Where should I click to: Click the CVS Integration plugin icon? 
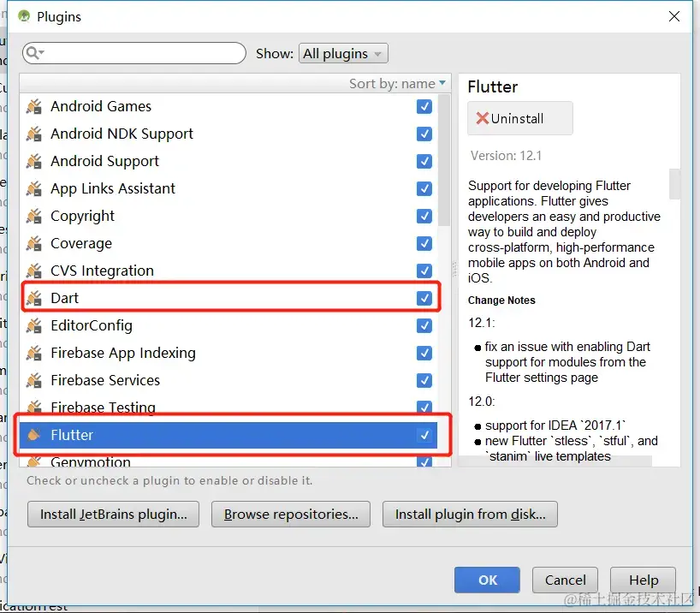click(x=34, y=271)
